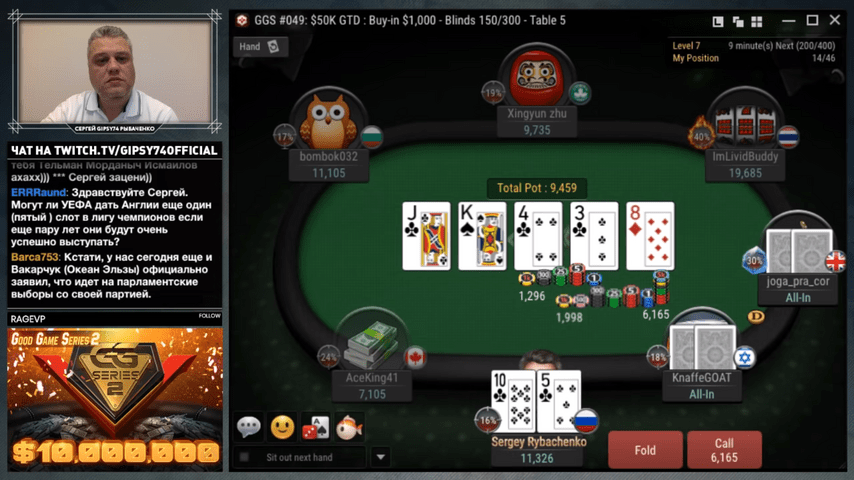Screen dimensions: 854x480
Task: Click the Total Pot 9,459 label
Action: (x=537, y=188)
